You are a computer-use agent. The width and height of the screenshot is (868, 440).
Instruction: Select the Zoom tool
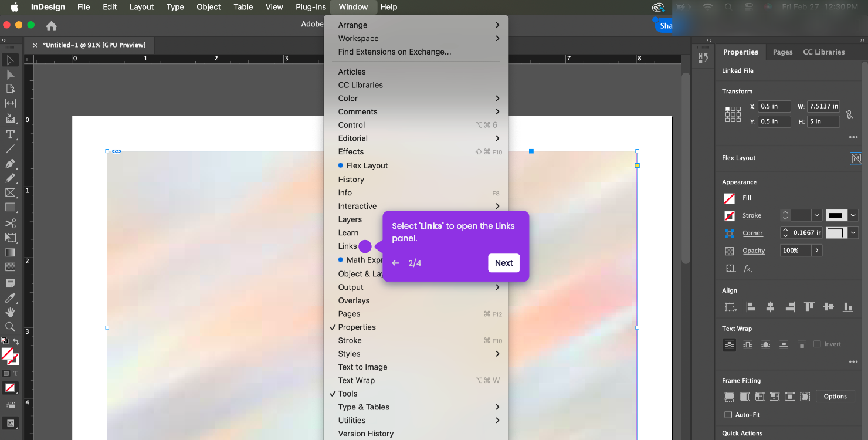[x=10, y=327]
